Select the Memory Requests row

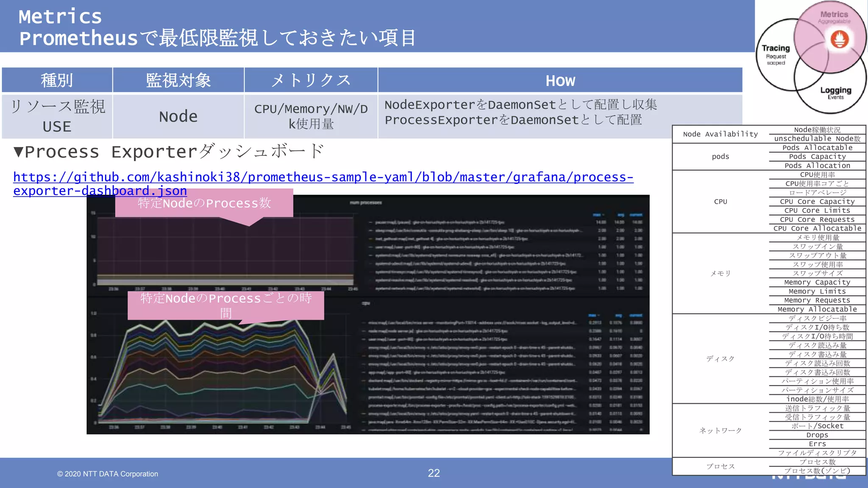[817, 300]
